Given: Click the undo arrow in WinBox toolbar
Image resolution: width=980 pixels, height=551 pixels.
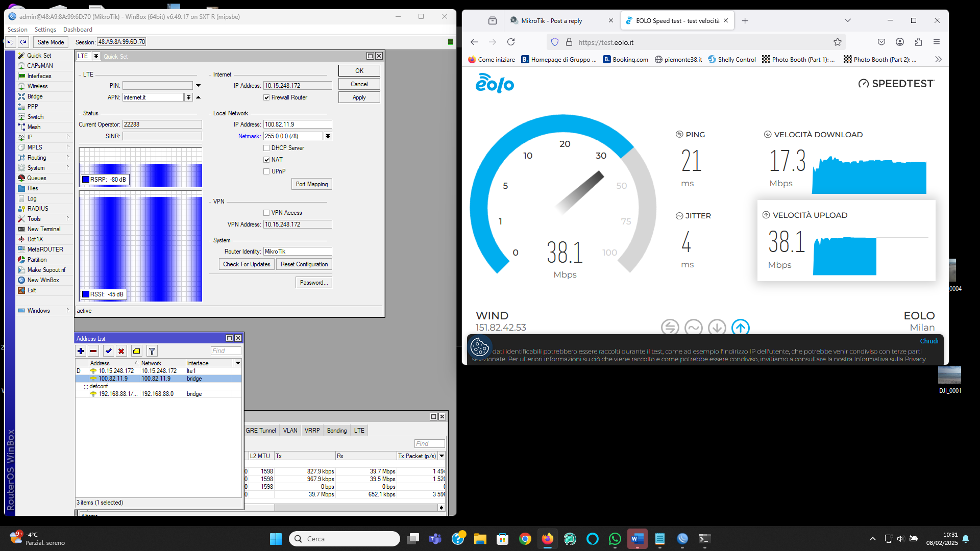Looking at the screenshot, I should coord(10,42).
